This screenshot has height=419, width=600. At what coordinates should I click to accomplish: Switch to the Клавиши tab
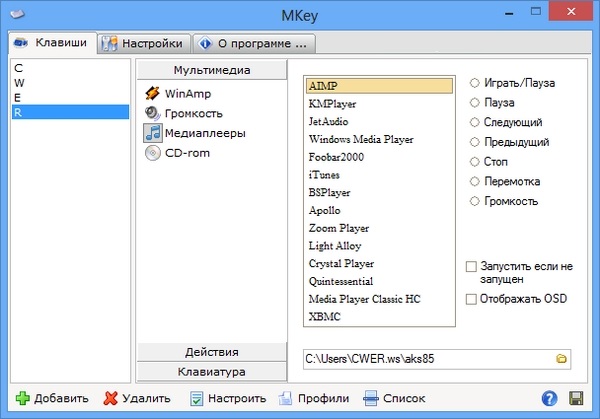pyautogui.click(x=52, y=42)
